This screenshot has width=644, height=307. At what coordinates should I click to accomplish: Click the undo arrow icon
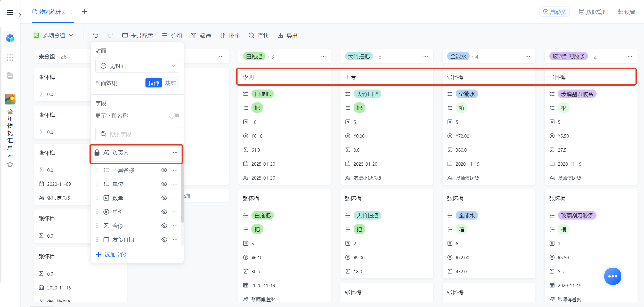[95, 35]
